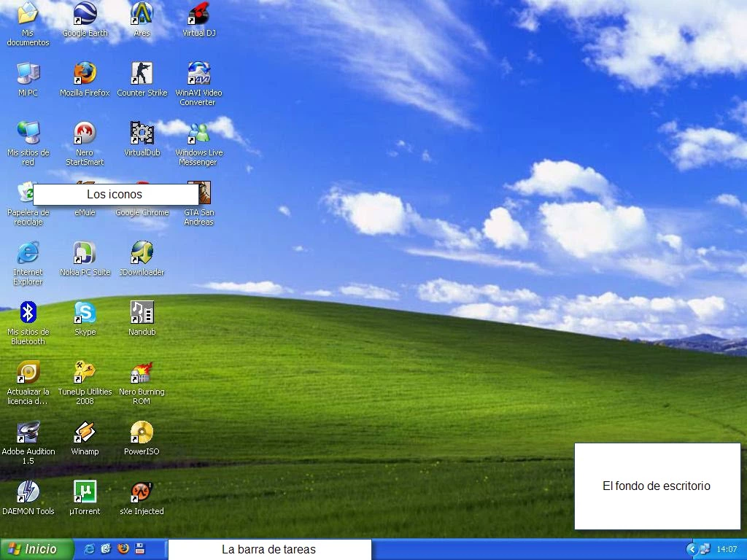Click the VirtualDub desktop icon
Viewport: 747px width, 560px height.
click(142, 133)
